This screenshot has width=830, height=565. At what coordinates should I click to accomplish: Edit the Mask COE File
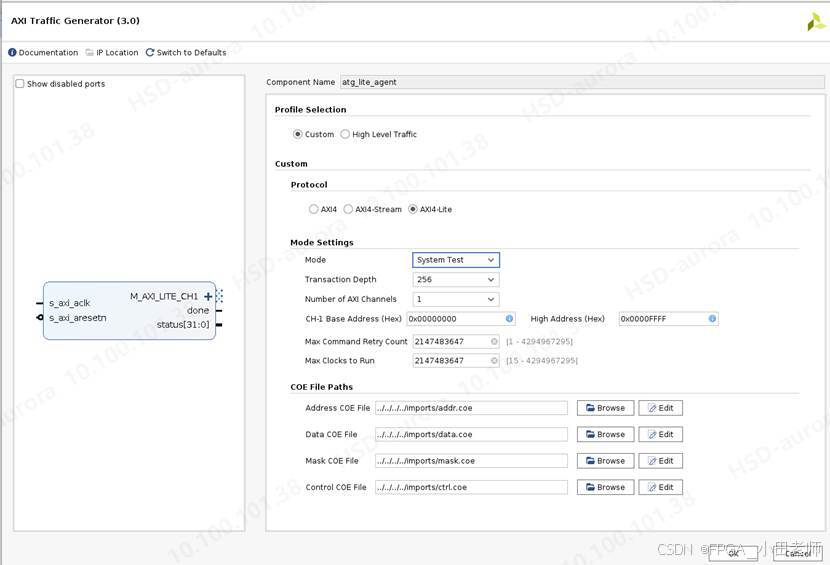pos(660,461)
